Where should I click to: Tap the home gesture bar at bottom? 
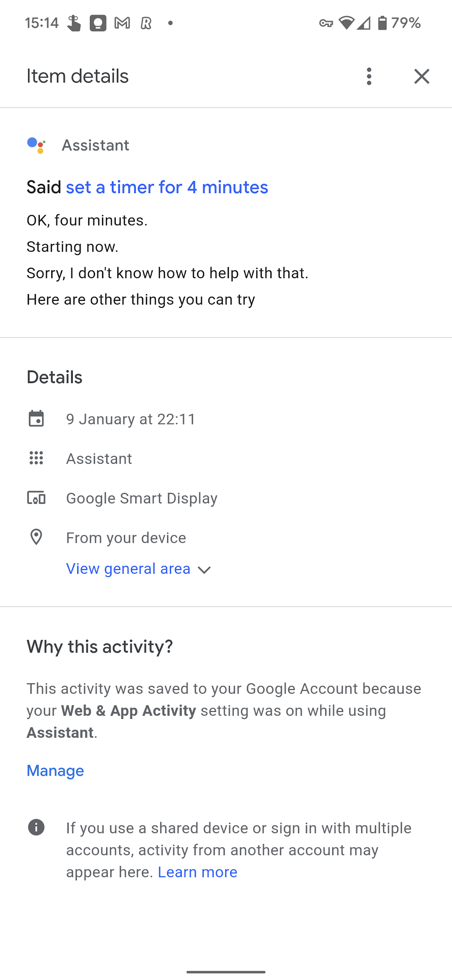click(x=226, y=972)
